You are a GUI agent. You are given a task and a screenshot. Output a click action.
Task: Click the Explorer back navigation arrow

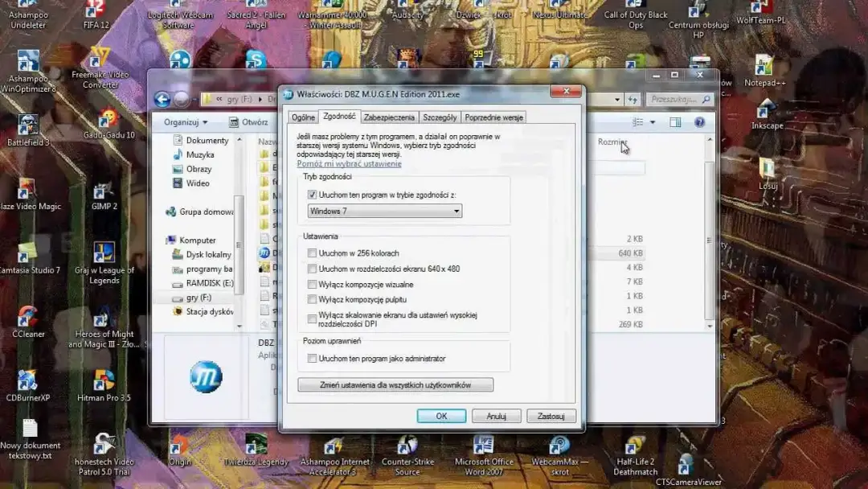162,99
